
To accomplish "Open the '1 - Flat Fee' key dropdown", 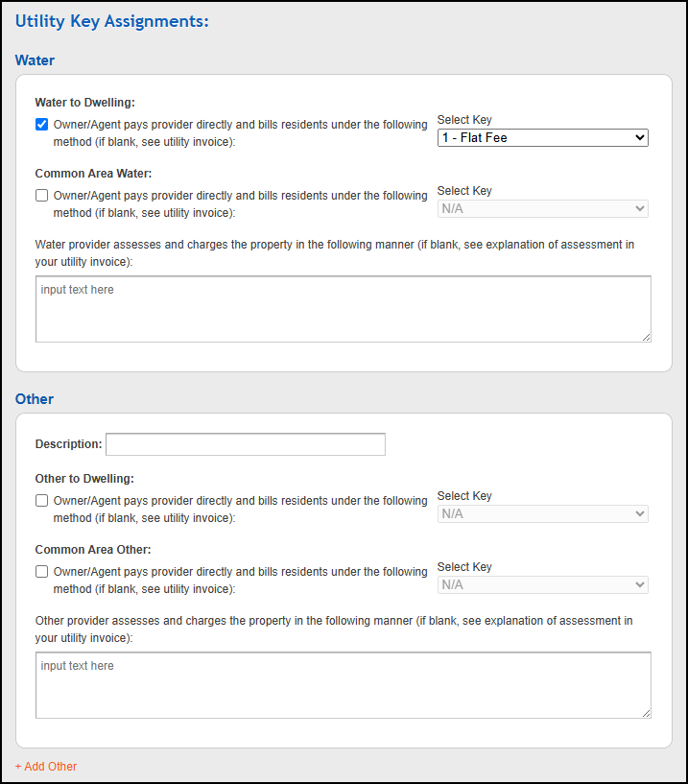I will (x=543, y=137).
